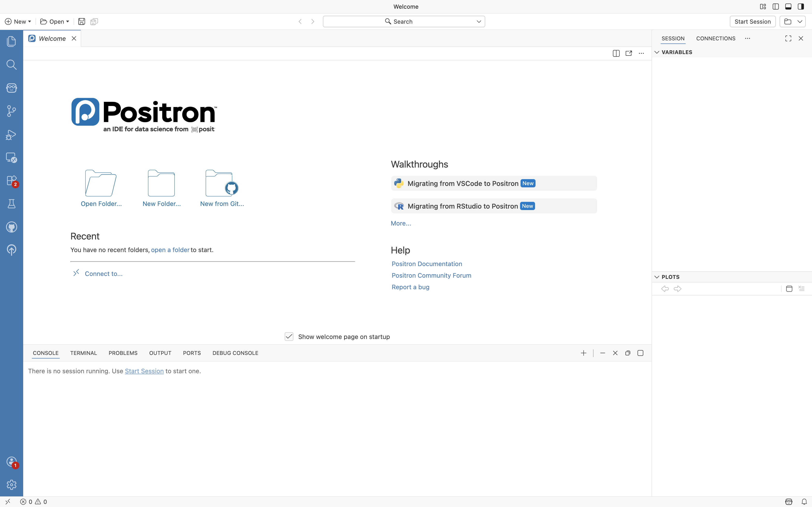Screen dimensions: 812x507
Task: Open the Testing flask icon view
Action: (11, 204)
